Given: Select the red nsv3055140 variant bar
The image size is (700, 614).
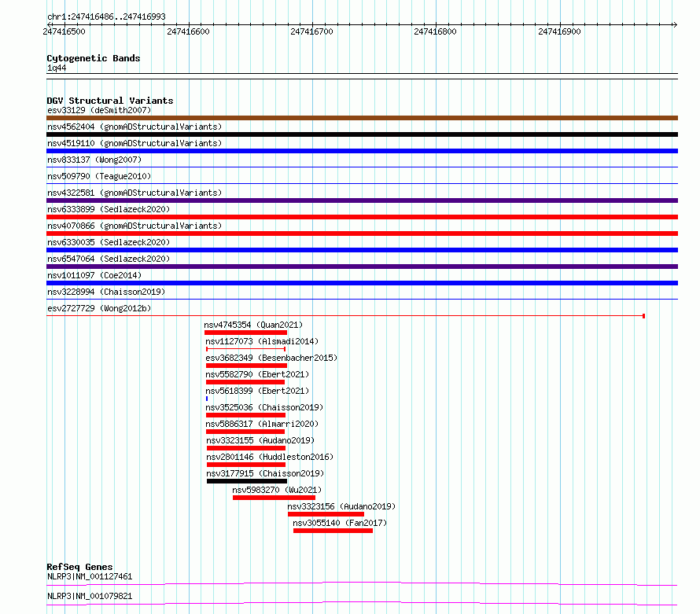Looking at the screenshot, I should click(333, 531).
